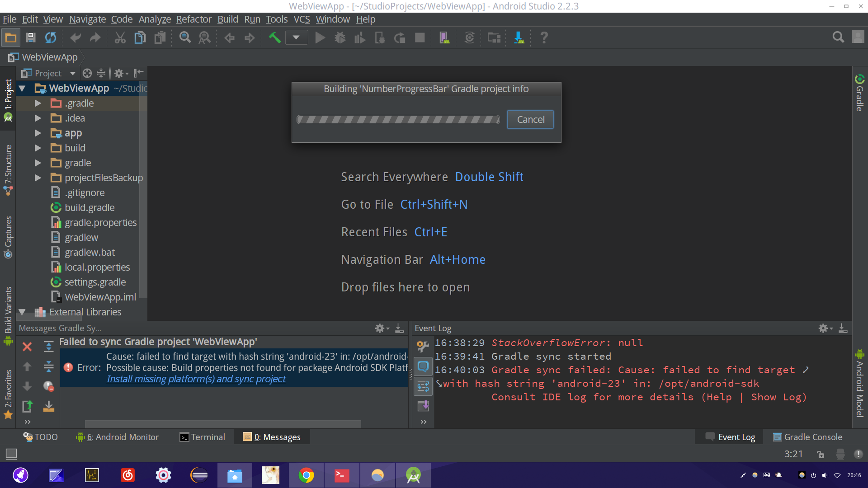Click Install missing platform(s) and sync link
The height and width of the screenshot is (488, 868).
point(196,379)
